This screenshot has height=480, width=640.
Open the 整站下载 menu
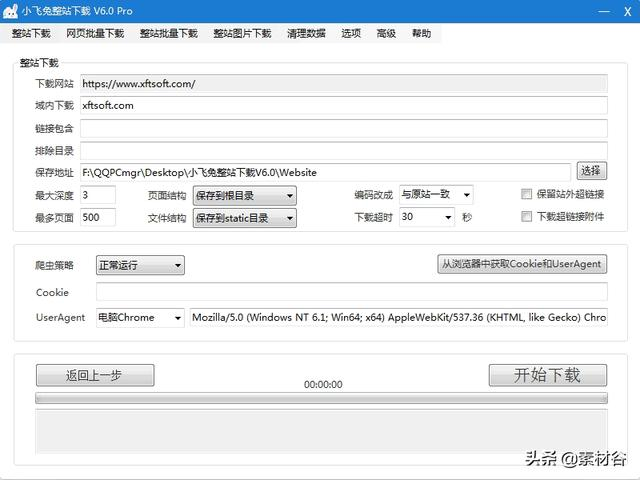pyautogui.click(x=31, y=33)
